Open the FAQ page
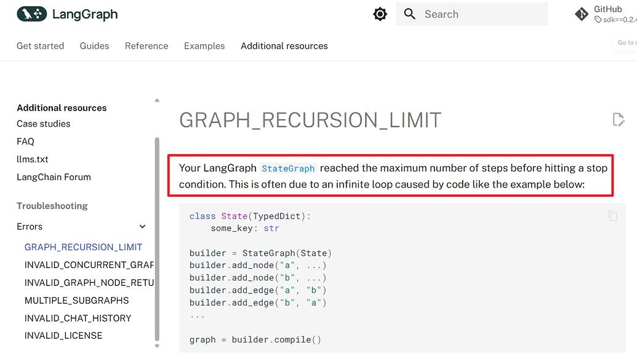Image resolution: width=637 pixels, height=364 pixels. (25, 141)
